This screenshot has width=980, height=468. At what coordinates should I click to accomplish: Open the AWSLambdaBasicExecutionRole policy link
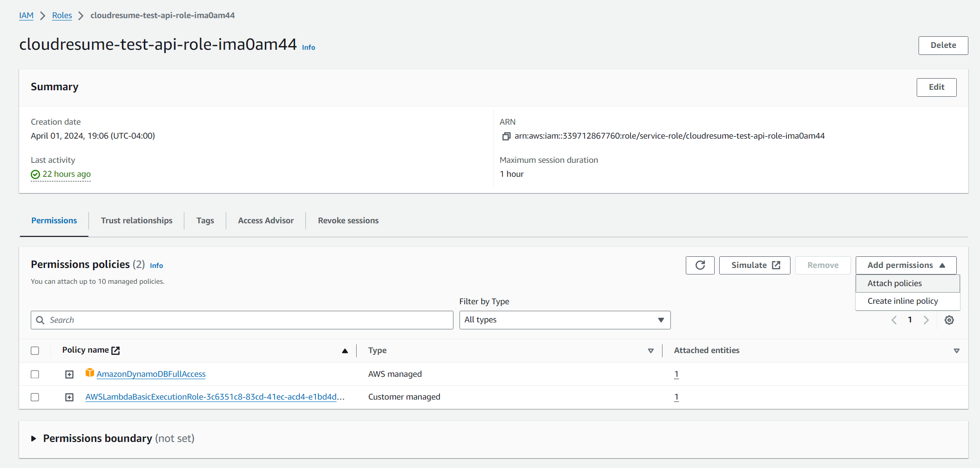pyautogui.click(x=215, y=397)
